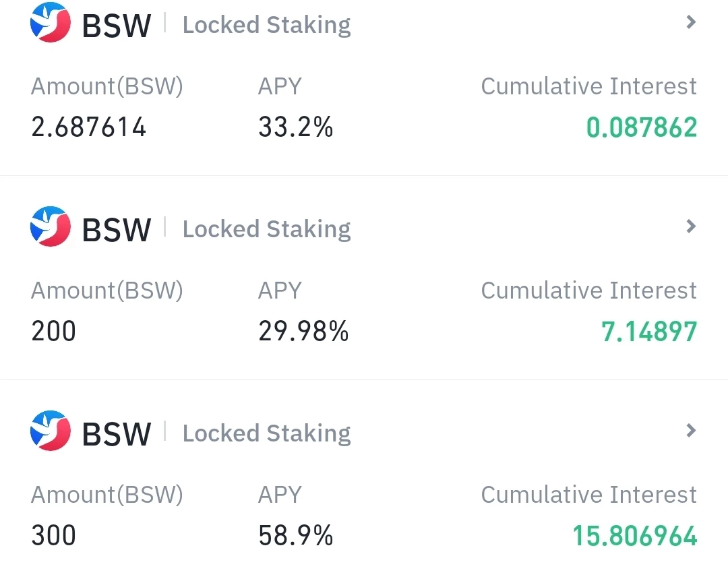Click the 29.98% APY value
The width and height of the screenshot is (728, 581).
pyautogui.click(x=303, y=331)
